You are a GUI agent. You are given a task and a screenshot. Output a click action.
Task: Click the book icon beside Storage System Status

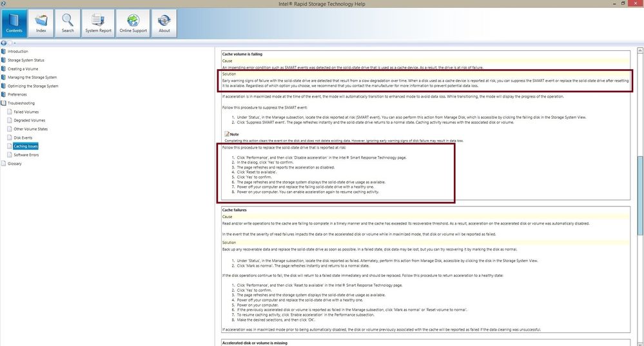(3, 60)
